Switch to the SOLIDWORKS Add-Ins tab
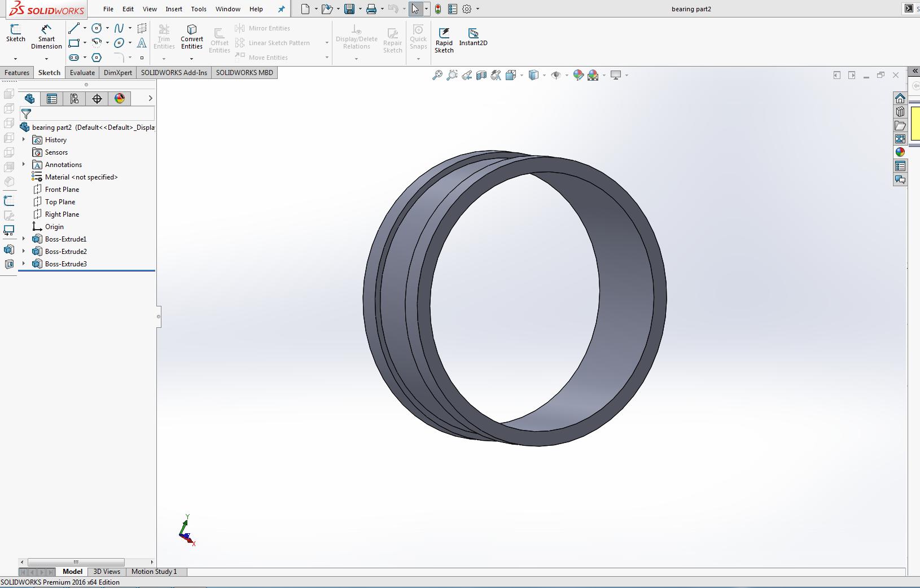 coord(174,73)
